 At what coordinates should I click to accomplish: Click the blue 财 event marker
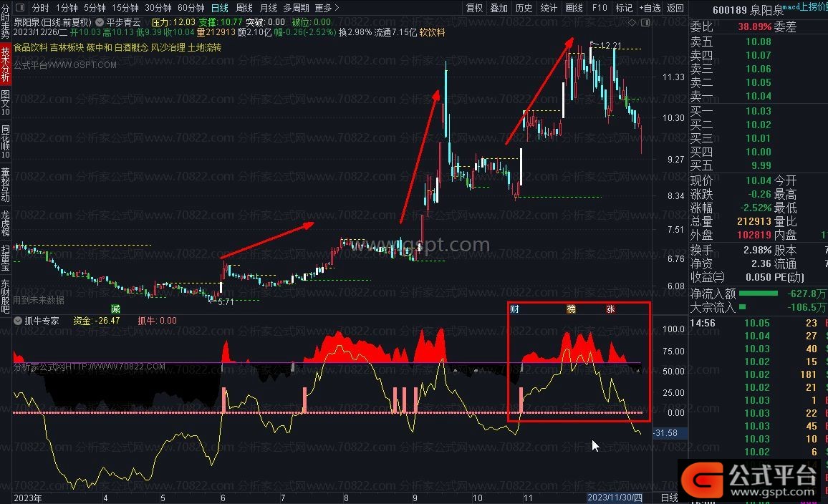[515, 309]
